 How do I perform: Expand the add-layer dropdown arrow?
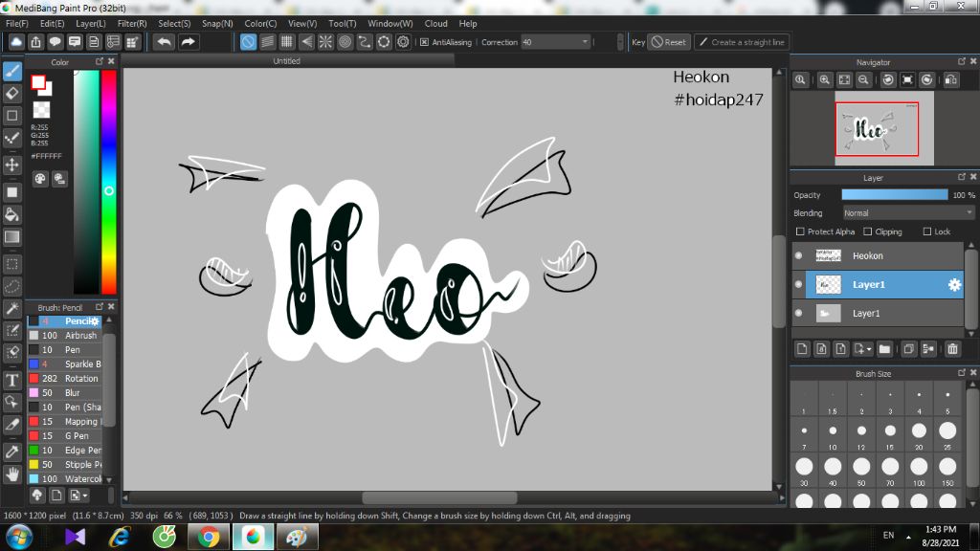pos(869,350)
